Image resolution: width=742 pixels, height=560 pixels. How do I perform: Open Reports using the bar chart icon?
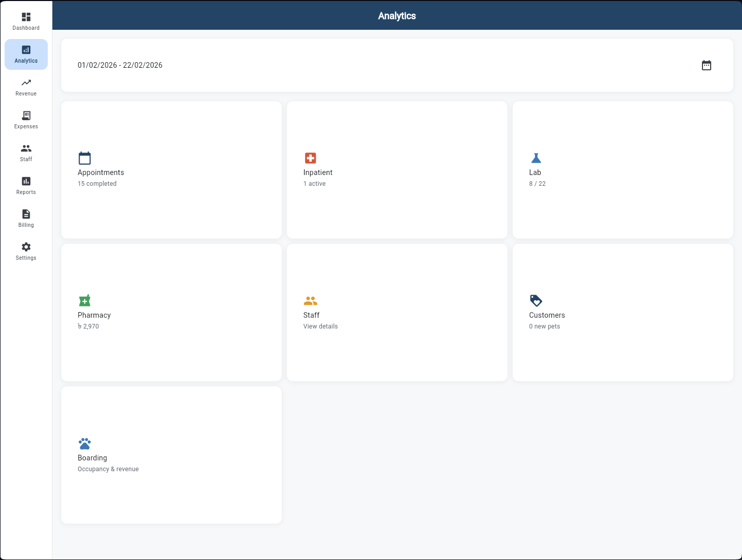point(26,181)
